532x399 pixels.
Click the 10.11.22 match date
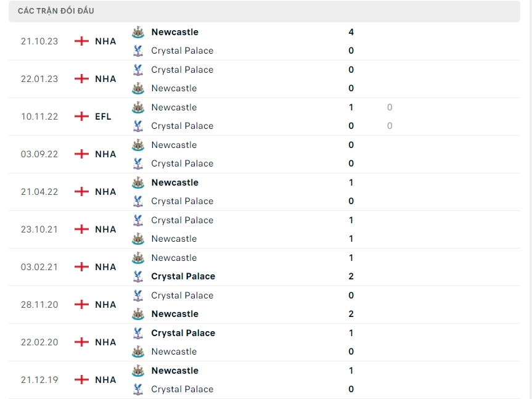point(39,117)
